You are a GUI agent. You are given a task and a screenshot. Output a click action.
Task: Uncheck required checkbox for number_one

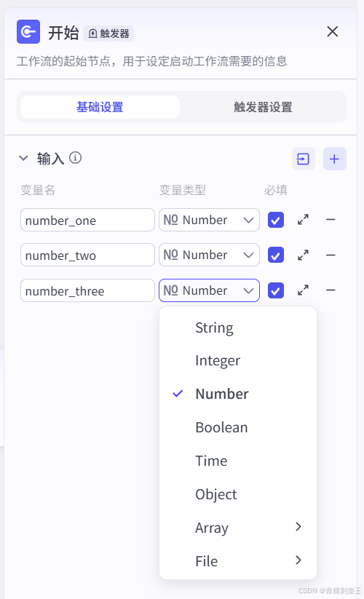pyautogui.click(x=276, y=220)
